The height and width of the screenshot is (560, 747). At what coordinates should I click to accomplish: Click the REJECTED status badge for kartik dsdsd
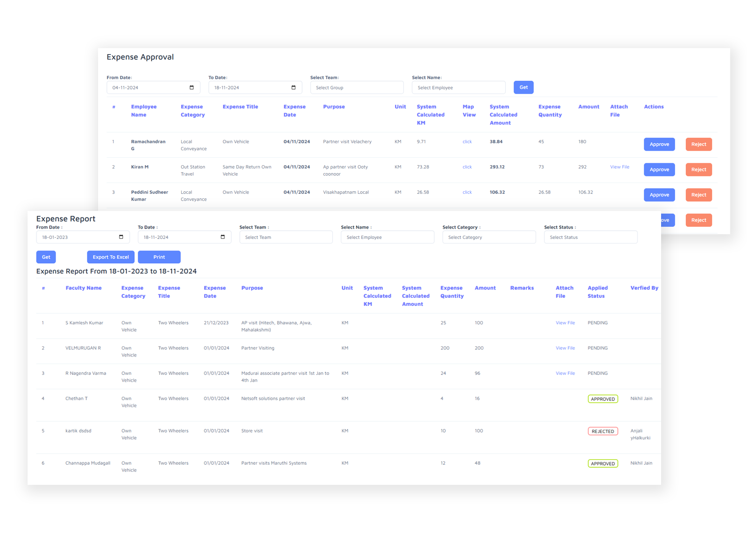[603, 431]
